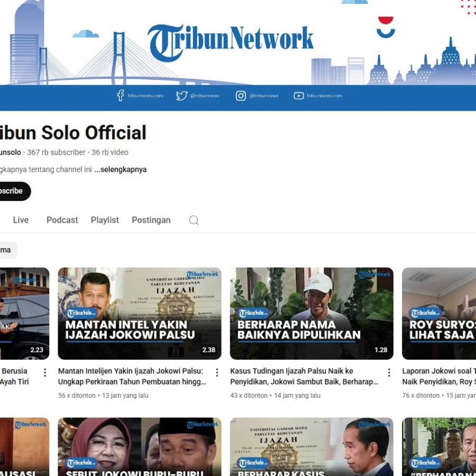Open Berharap Kasus ijazah thumbnail in second row
Image resolution: width=476 pixels, height=476 pixels.
[x=312, y=446]
